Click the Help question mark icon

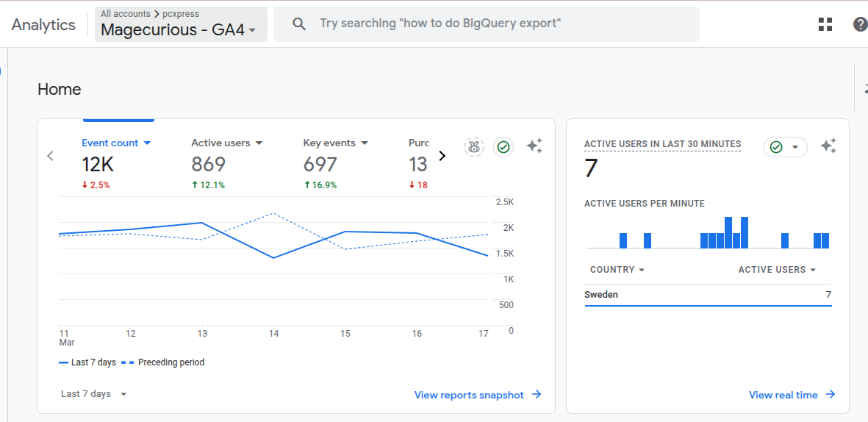click(860, 24)
